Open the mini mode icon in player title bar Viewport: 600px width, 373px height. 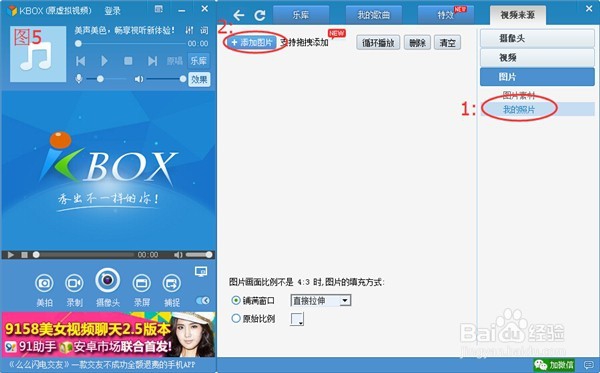[x=159, y=9]
